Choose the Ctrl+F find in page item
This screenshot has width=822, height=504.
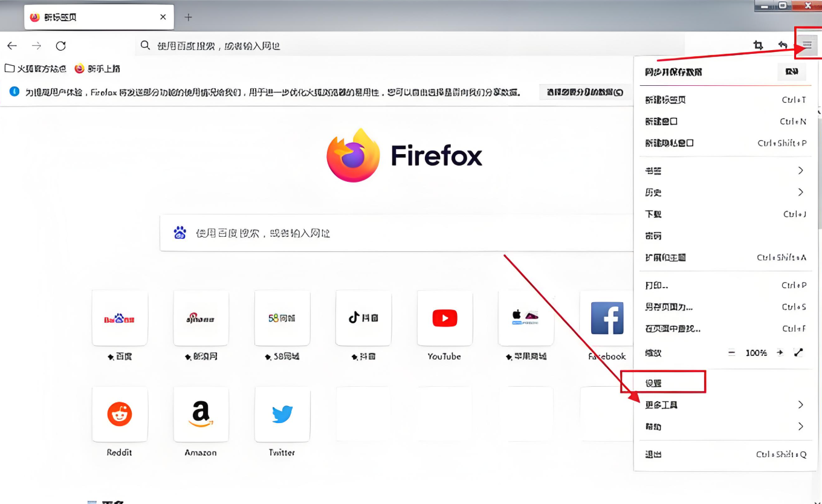click(x=725, y=329)
